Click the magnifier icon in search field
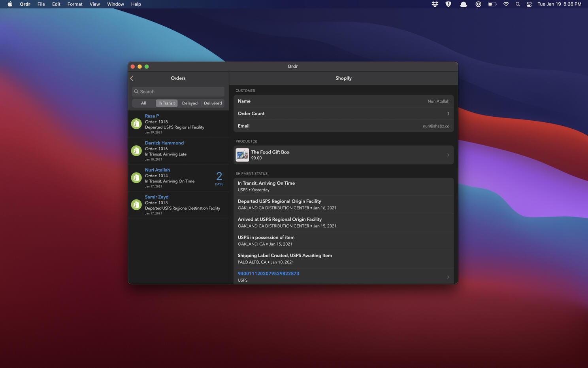 tap(136, 91)
